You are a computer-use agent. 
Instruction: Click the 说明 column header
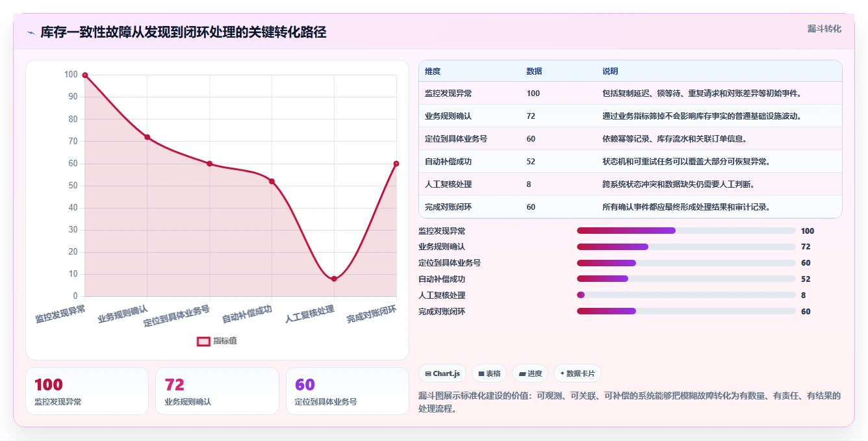(x=610, y=71)
